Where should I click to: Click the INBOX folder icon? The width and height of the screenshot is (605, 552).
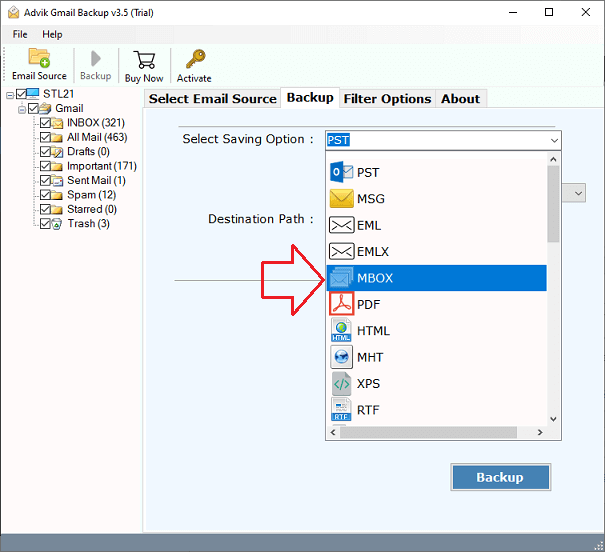coord(57,123)
